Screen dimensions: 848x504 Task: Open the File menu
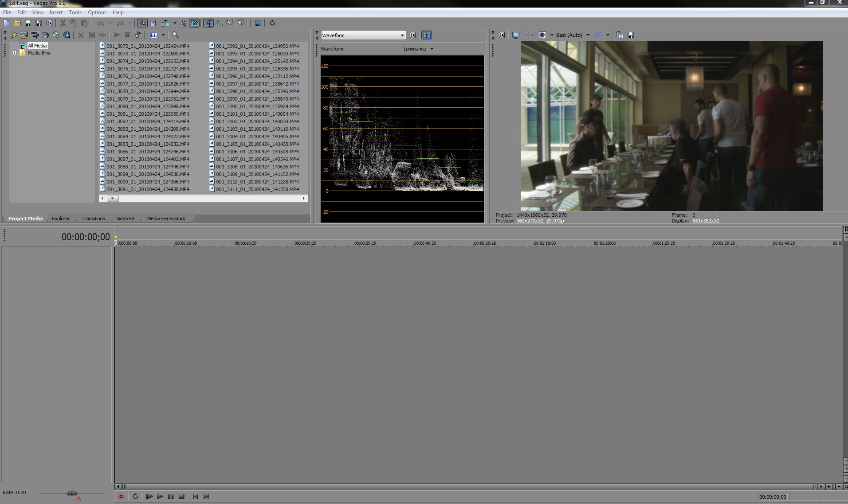tap(7, 12)
